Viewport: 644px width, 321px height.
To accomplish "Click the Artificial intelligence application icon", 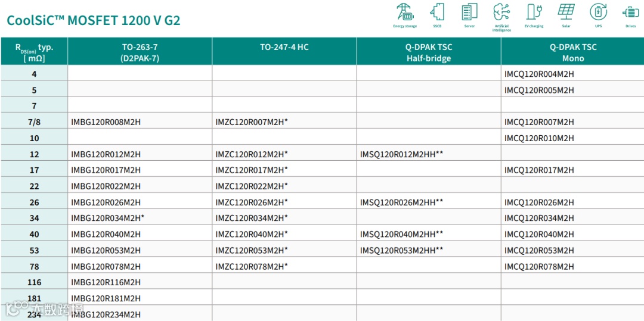I will pyautogui.click(x=501, y=12).
